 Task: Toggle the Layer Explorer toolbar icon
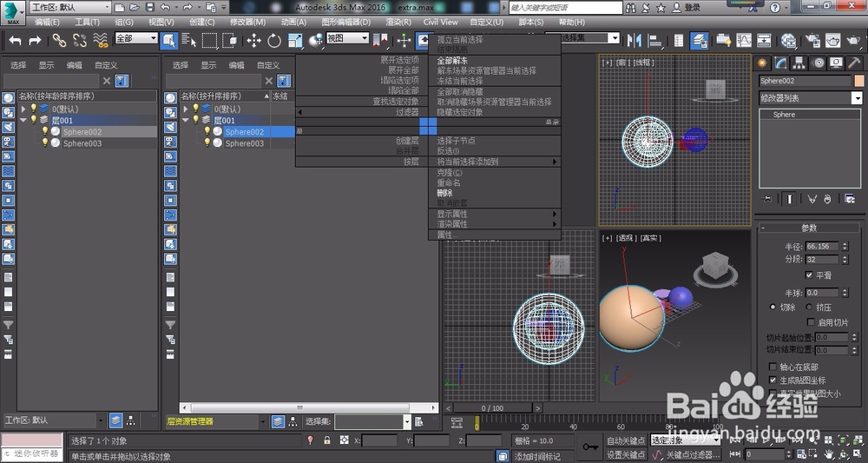point(700,41)
